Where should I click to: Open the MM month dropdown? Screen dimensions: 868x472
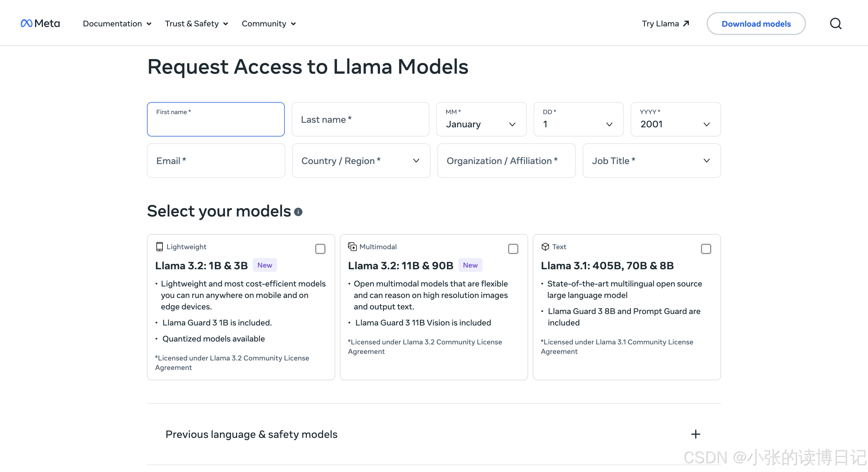[481, 120]
